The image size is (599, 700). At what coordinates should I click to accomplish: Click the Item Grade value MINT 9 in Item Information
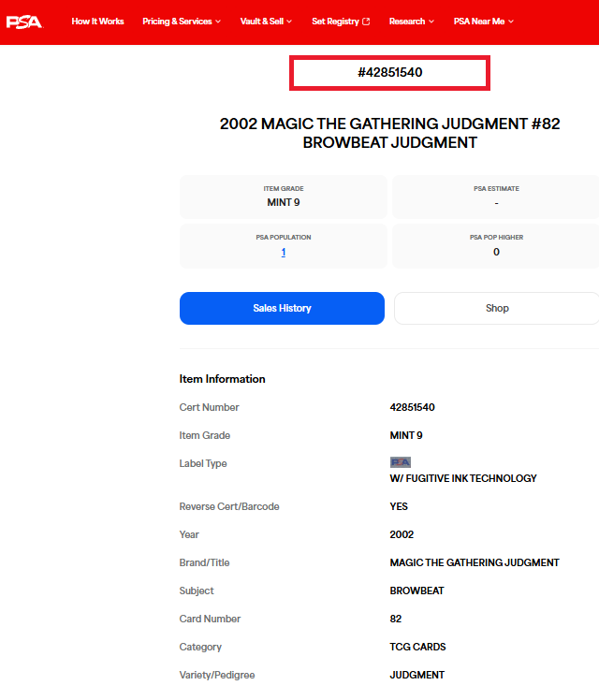coord(406,435)
